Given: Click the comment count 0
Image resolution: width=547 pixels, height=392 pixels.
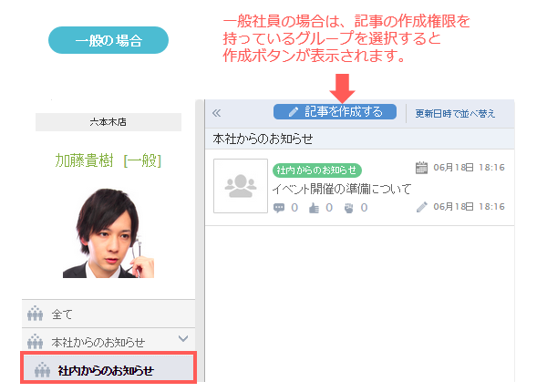Looking at the screenshot, I should click(294, 208).
